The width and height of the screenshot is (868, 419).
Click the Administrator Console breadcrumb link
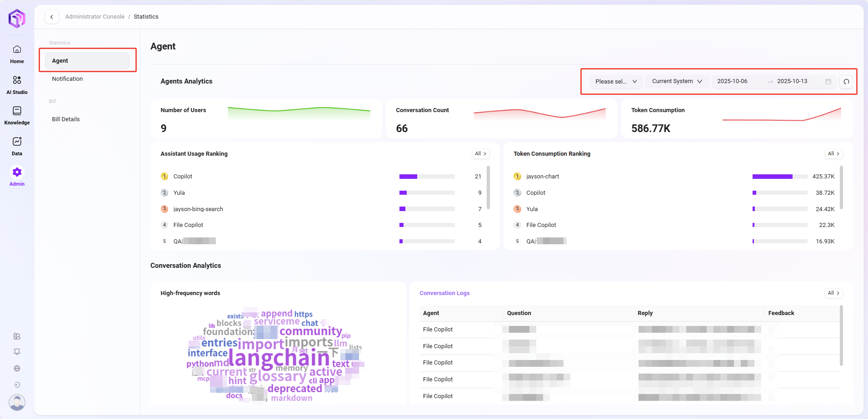click(95, 17)
